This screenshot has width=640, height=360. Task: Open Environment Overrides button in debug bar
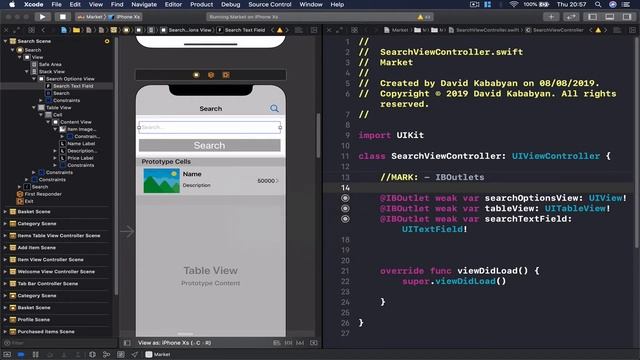121,354
